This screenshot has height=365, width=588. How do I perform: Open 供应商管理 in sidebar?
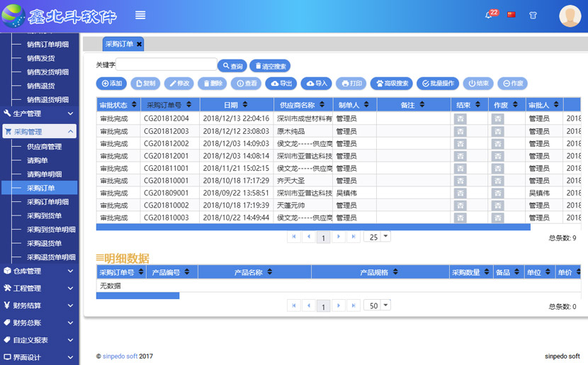(44, 147)
